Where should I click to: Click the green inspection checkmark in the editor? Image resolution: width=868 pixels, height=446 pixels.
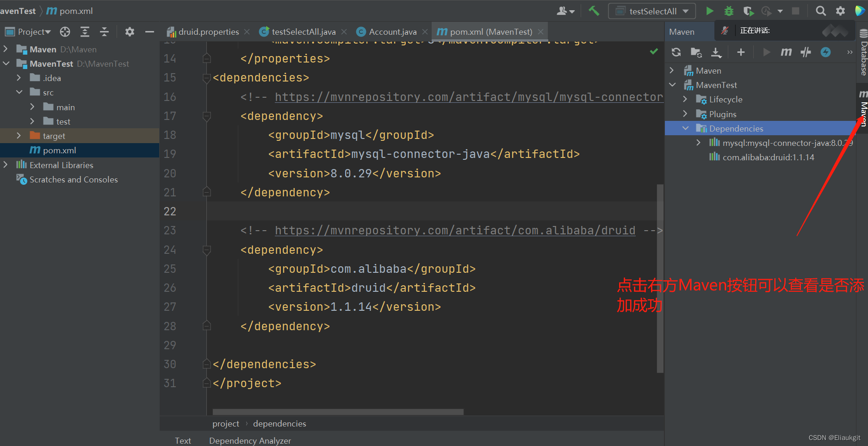(654, 51)
